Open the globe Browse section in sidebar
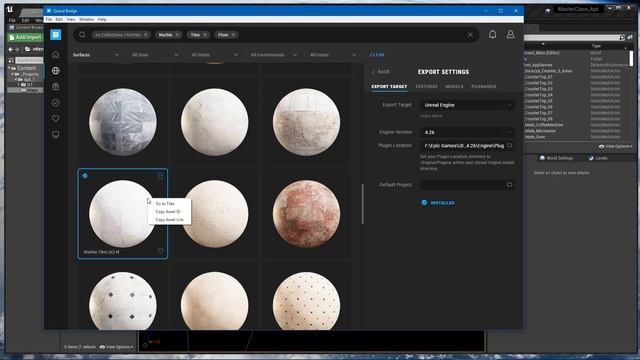 [56, 71]
